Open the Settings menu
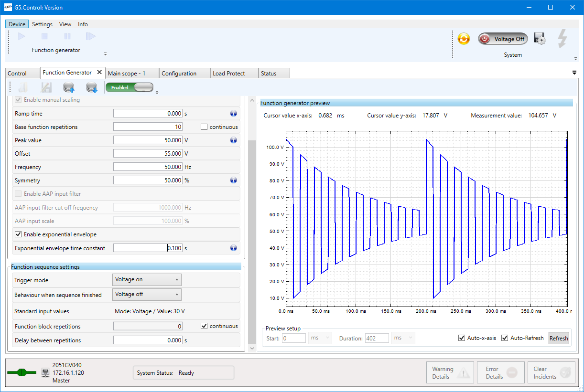Image resolution: width=584 pixels, height=392 pixels. pyautogui.click(x=42, y=24)
